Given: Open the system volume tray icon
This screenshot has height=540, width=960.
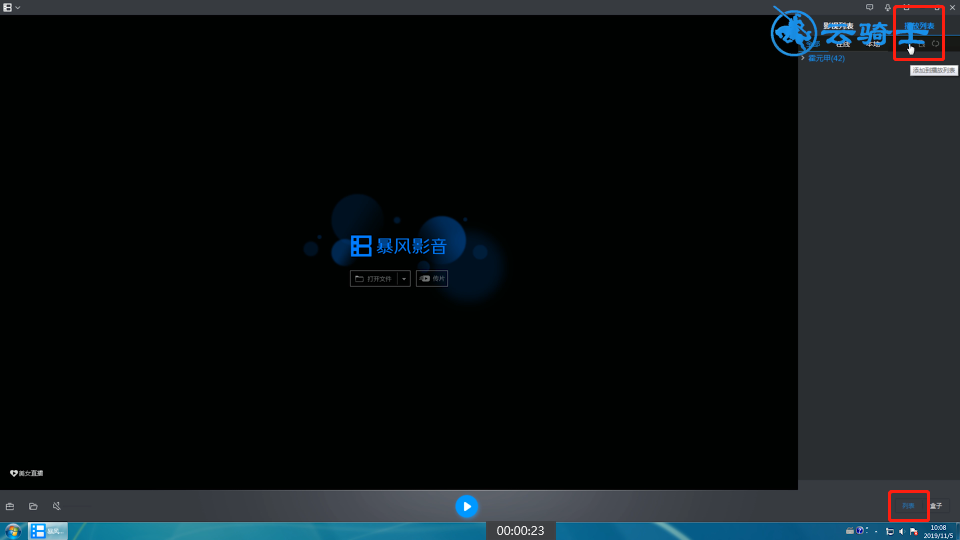Looking at the screenshot, I should click(901, 531).
